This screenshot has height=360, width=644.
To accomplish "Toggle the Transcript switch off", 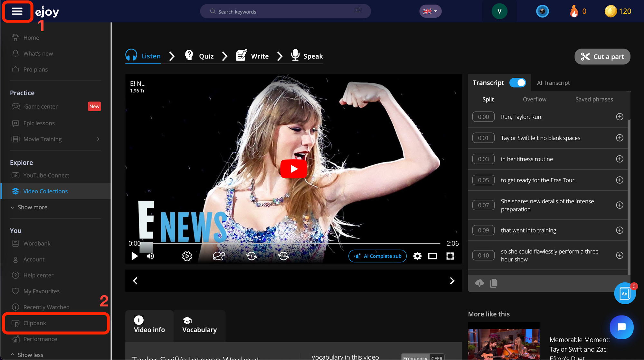I will pos(517,83).
